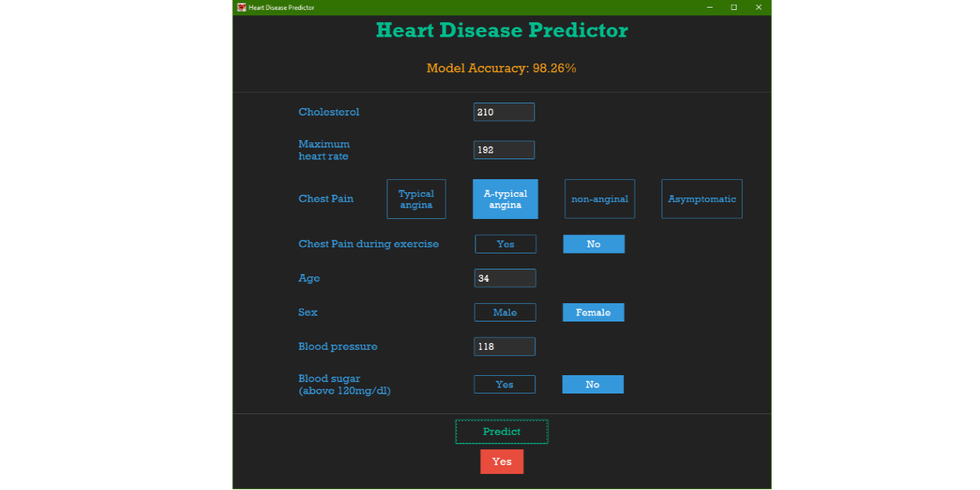
Task: Disable chest pain during exercise with No
Action: pyautogui.click(x=593, y=243)
